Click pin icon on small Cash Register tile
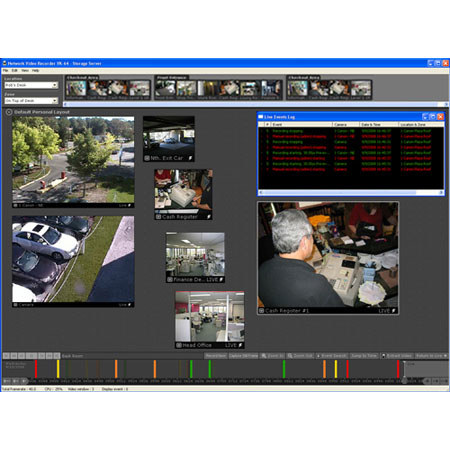The width and height of the screenshot is (450, 450). click(209, 217)
